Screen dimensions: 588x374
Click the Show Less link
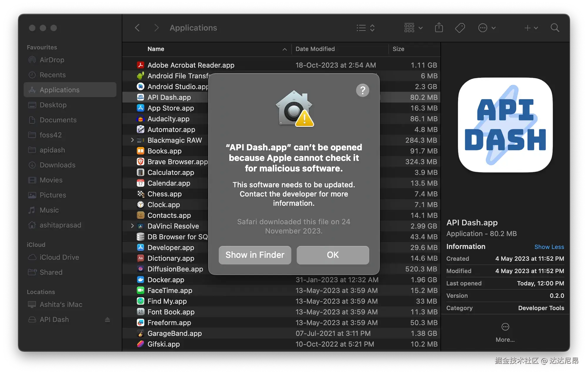coord(549,247)
